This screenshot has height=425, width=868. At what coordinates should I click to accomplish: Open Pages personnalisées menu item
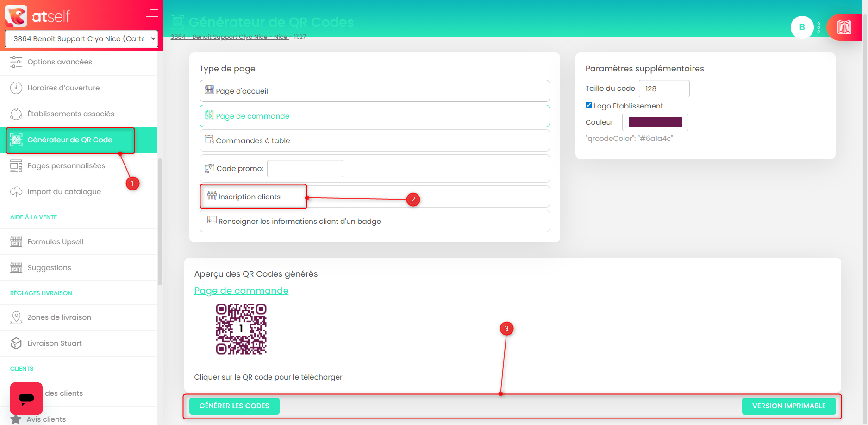click(x=66, y=166)
